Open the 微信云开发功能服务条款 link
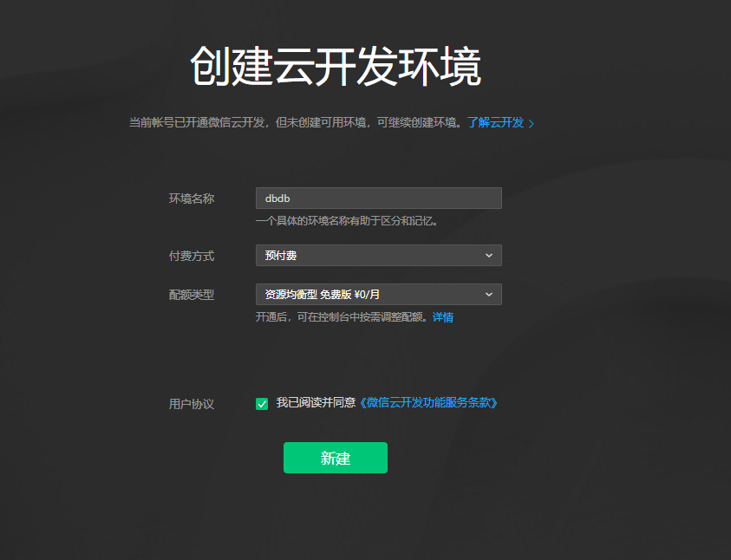The width and height of the screenshot is (731, 560). 428,402
